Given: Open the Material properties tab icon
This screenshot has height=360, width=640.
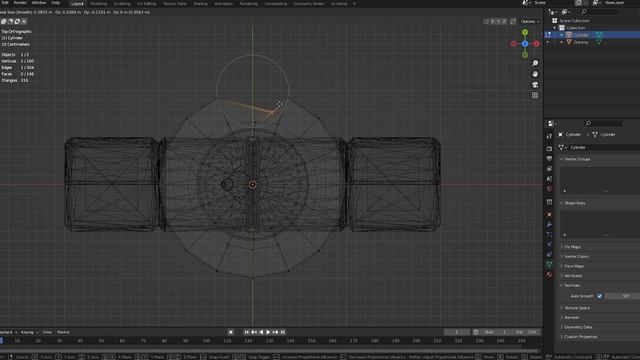Looking at the screenshot, I should (x=549, y=275).
